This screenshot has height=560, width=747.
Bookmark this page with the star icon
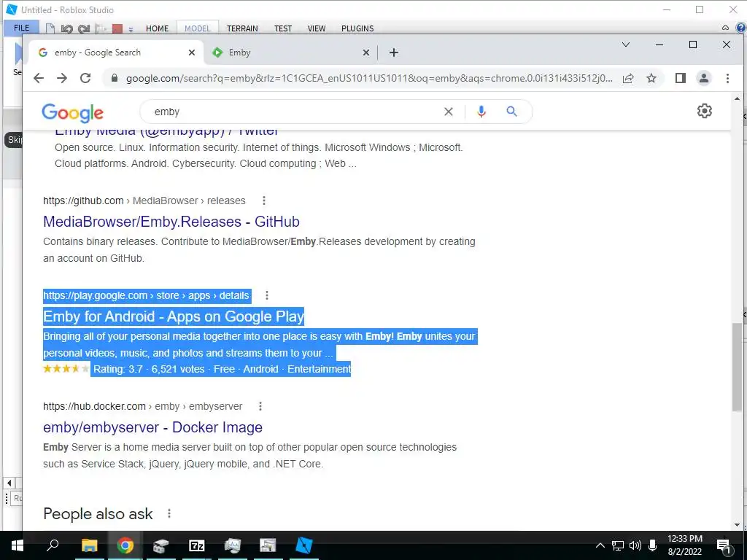651,78
